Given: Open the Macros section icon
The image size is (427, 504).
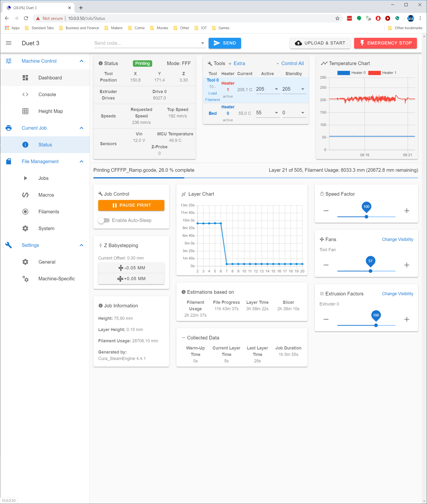Looking at the screenshot, I should [25, 195].
